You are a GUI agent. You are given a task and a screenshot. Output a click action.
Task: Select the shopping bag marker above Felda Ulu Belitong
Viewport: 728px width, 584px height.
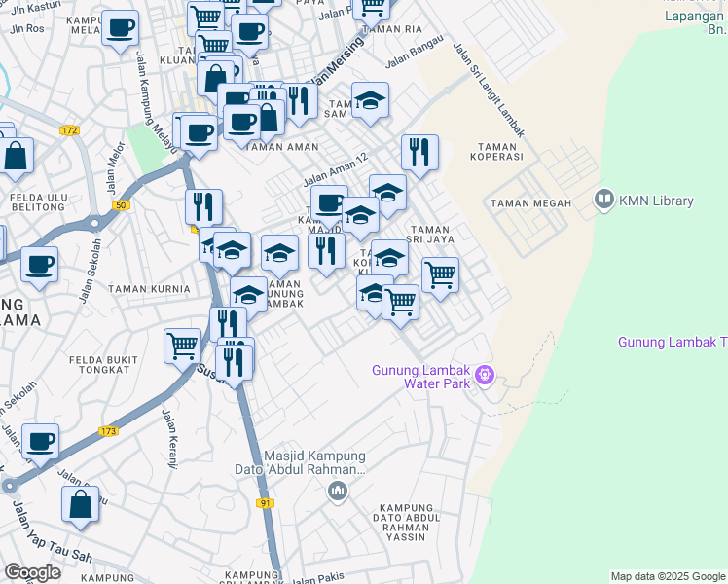tap(16, 156)
